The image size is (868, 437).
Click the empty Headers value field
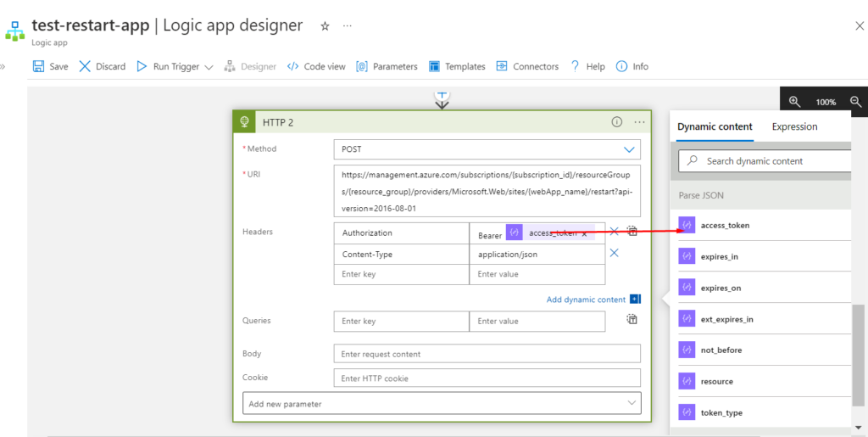tap(537, 274)
